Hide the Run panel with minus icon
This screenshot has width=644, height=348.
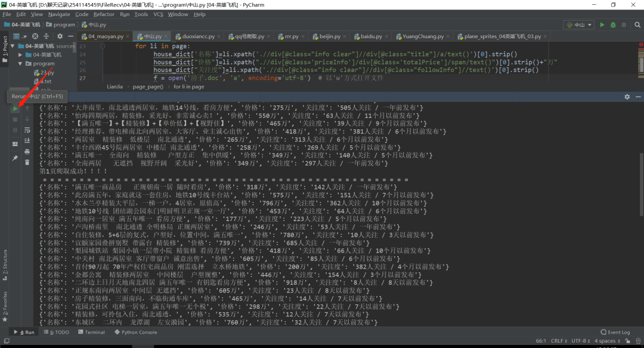click(x=638, y=97)
